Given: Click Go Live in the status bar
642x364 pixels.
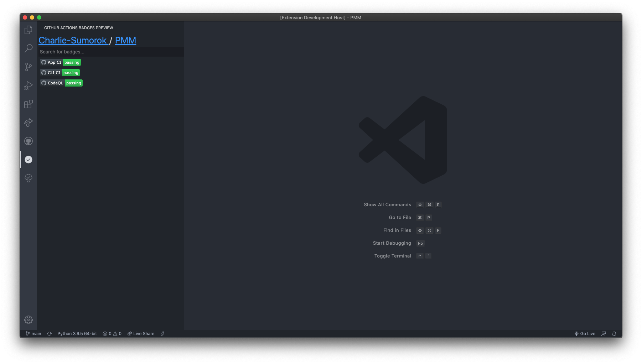Looking at the screenshot, I should (585, 334).
